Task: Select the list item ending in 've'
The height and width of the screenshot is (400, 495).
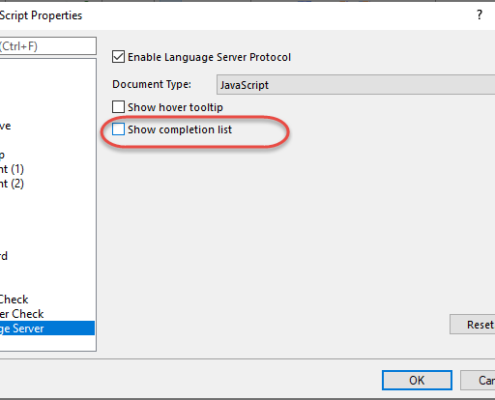Action: [6, 126]
